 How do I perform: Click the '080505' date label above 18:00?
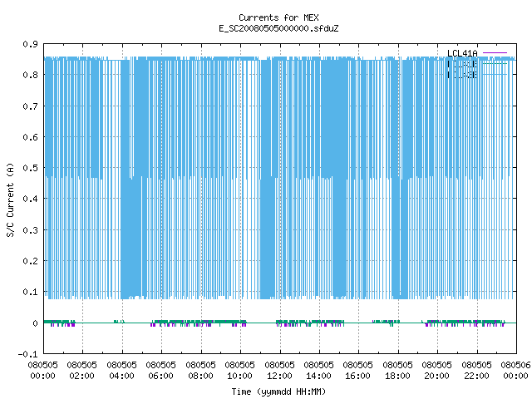pyautogui.click(x=397, y=365)
